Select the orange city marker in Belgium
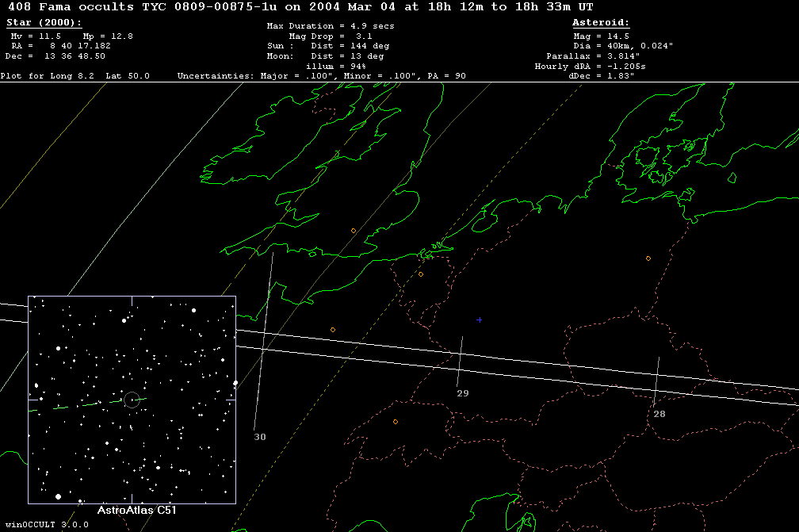Viewport: 799px width, 532px height. tap(421, 274)
